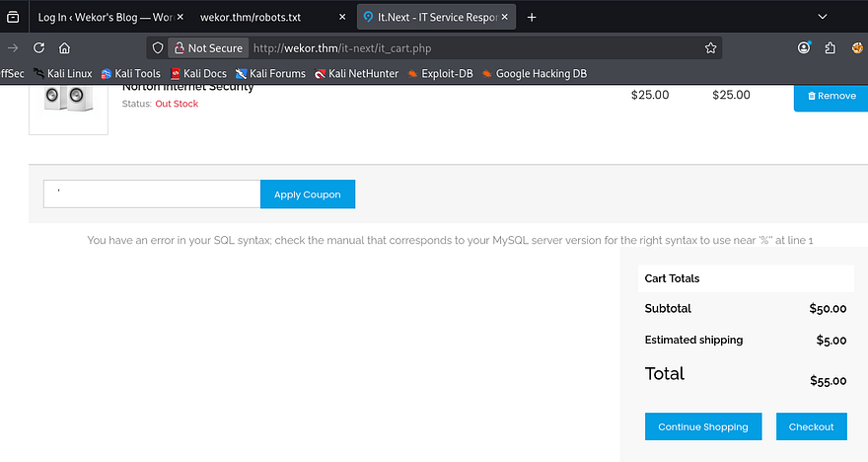Bookmark this page with the star icon

coord(710,47)
